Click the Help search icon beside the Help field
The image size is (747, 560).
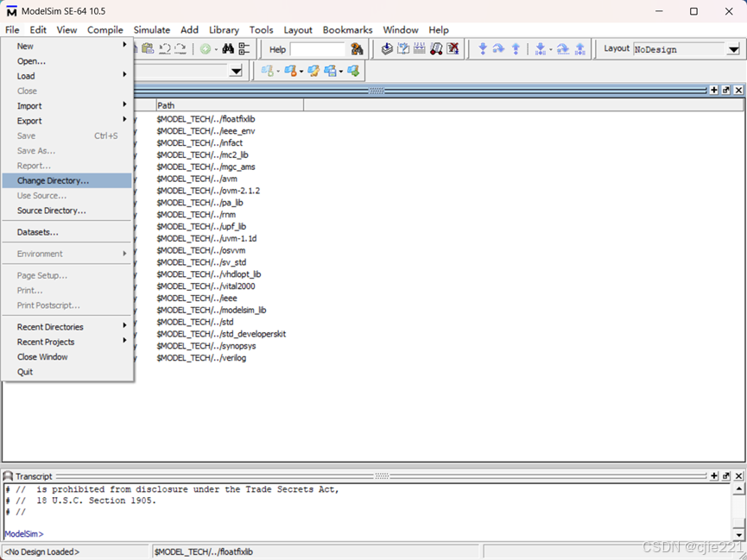(357, 49)
